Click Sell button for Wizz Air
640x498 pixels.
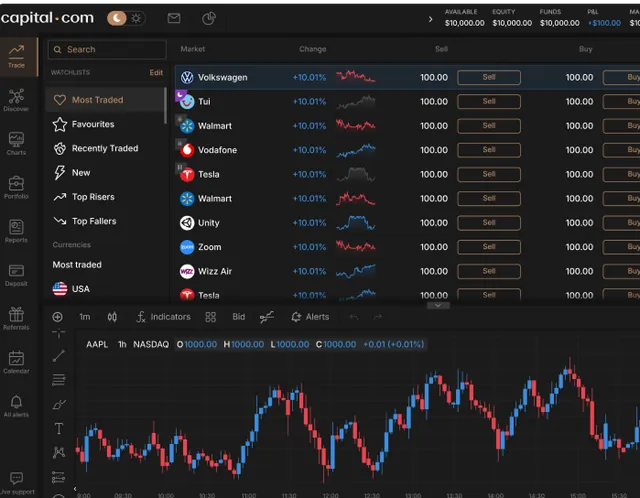click(489, 271)
